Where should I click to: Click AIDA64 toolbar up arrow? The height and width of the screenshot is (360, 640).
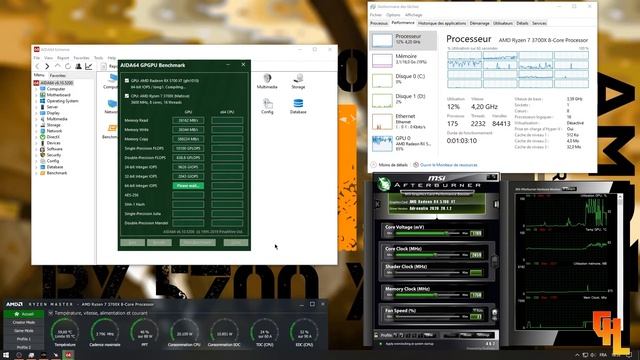(58, 66)
